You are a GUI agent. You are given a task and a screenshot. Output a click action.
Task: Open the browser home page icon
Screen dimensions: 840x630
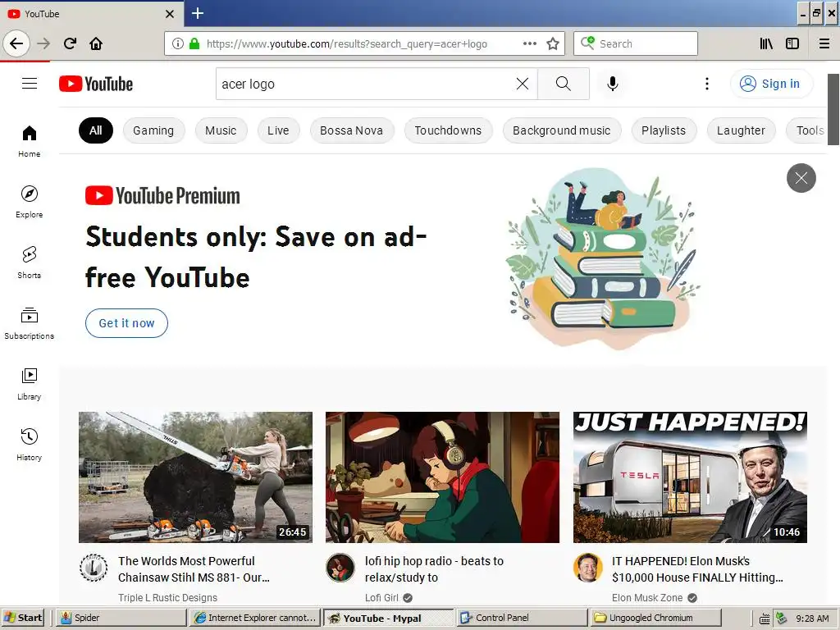click(x=96, y=43)
